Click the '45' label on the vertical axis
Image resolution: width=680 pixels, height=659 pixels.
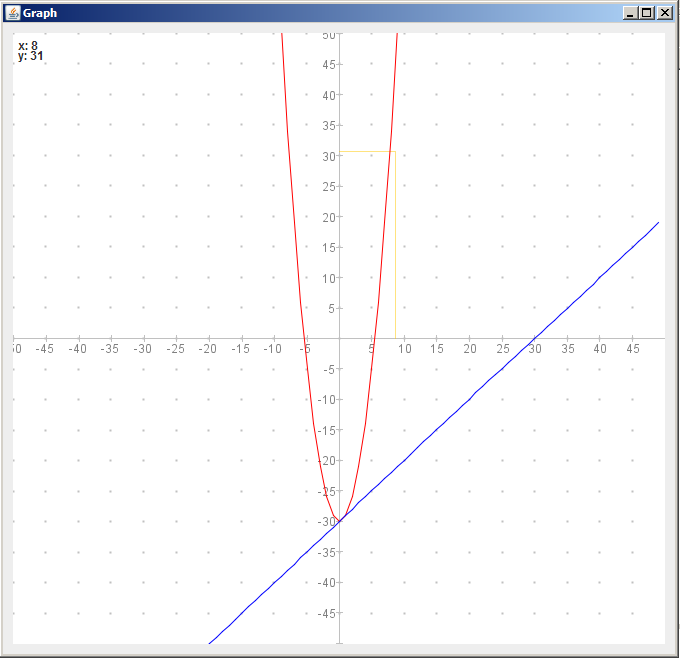[x=329, y=65]
